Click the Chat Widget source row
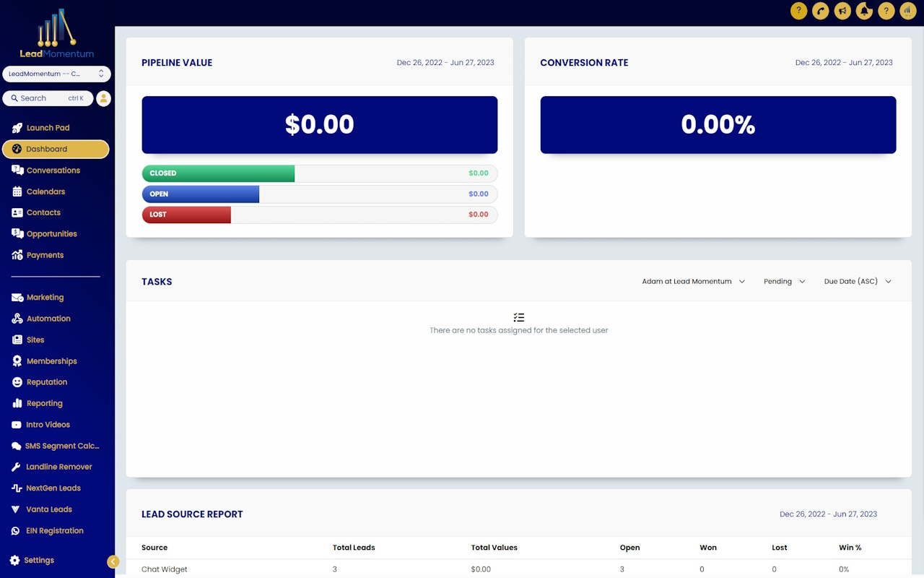This screenshot has height=578, width=924. click(518, 569)
